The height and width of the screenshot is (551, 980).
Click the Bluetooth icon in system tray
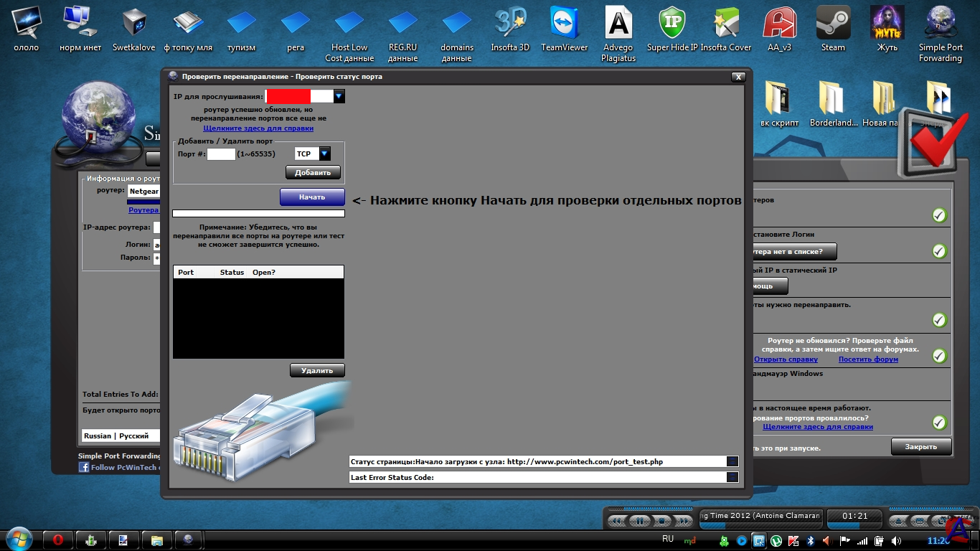click(x=811, y=541)
